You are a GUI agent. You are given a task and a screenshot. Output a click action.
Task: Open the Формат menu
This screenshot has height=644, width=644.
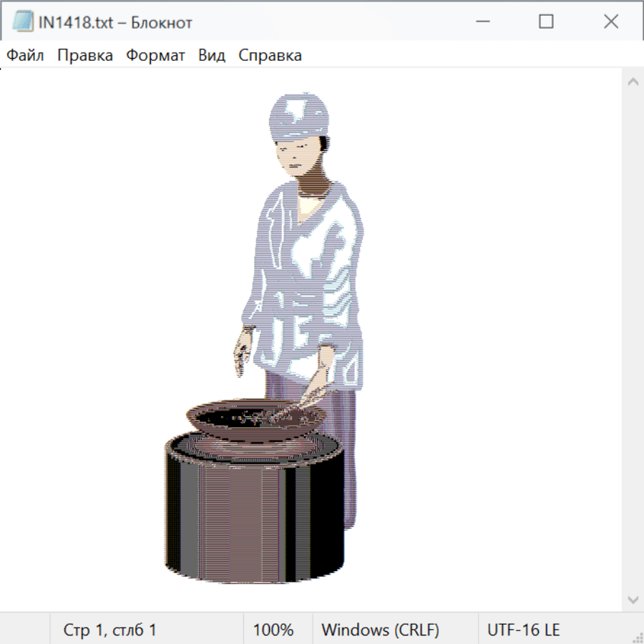(x=155, y=56)
